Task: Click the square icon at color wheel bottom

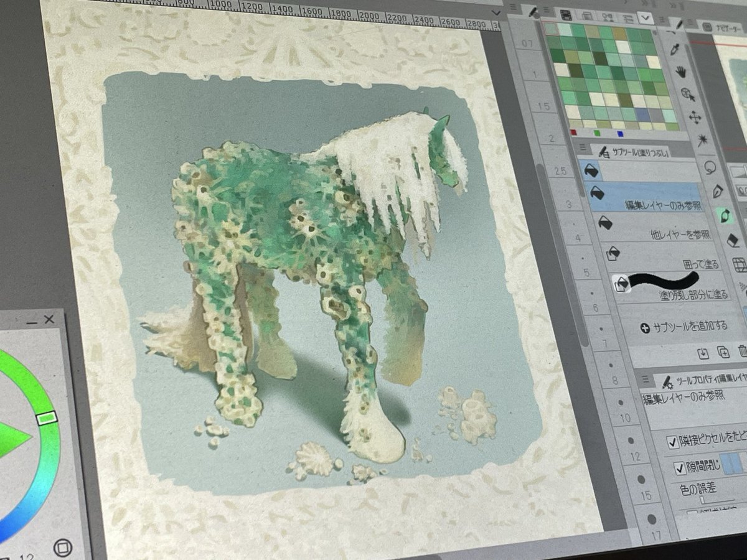Action: point(62,548)
